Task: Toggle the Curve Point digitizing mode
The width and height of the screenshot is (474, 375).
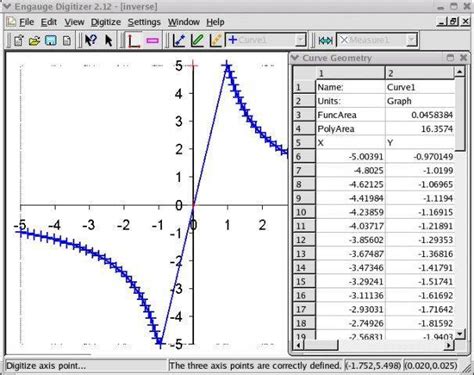Action: click(179, 40)
